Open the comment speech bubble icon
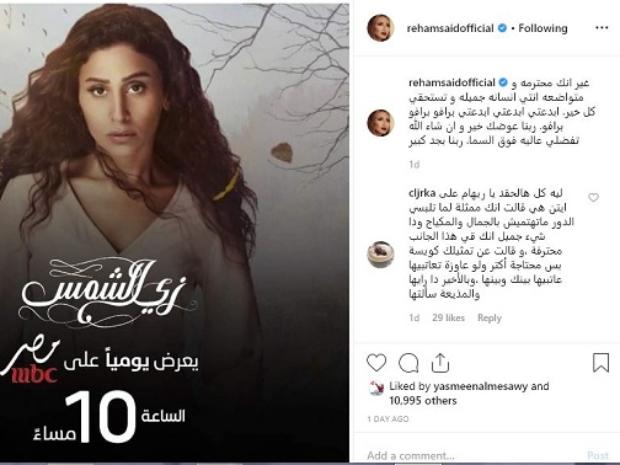 tap(408, 363)
